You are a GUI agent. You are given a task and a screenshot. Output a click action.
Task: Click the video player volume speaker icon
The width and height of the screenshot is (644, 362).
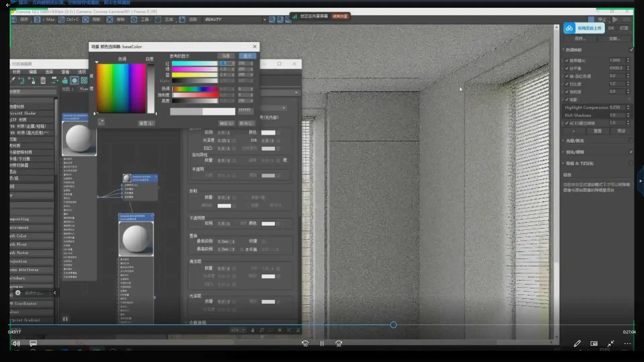[16, 344]
